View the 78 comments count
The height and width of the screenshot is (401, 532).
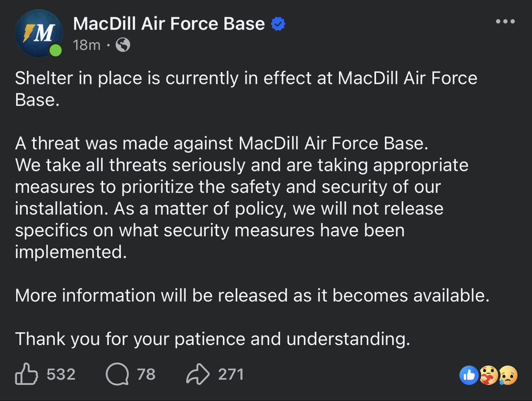(146, 374)
